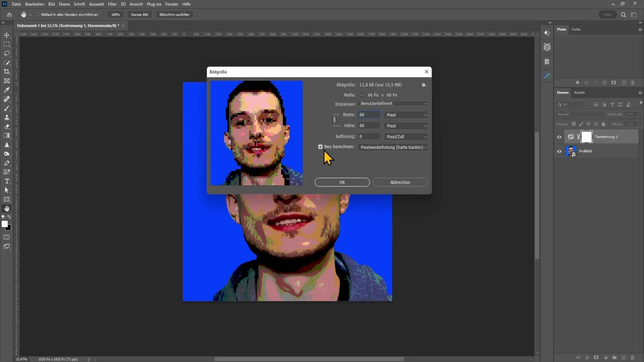Swap foreground and background colors
The image size is (644, 362).
tap(9, 217)
